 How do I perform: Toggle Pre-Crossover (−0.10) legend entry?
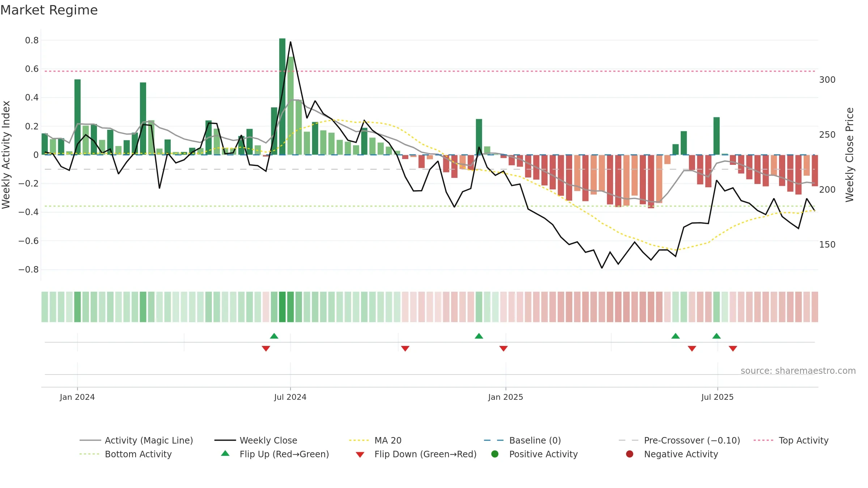coord(679,440)
